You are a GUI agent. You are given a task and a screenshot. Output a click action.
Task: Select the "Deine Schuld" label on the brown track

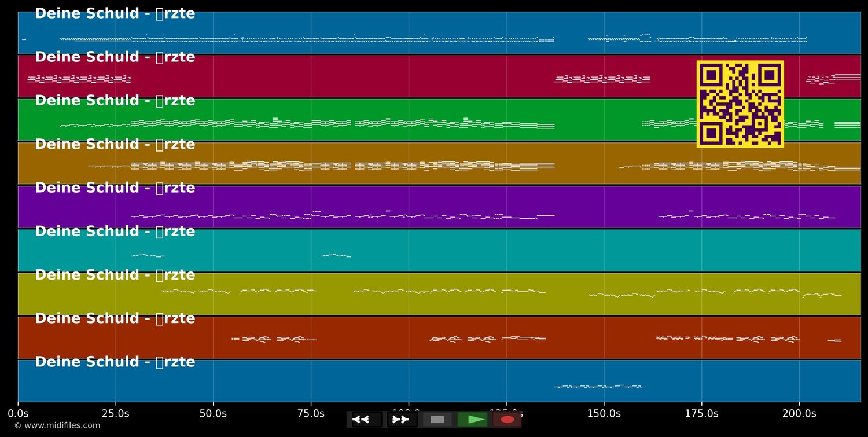pos(115,144)
